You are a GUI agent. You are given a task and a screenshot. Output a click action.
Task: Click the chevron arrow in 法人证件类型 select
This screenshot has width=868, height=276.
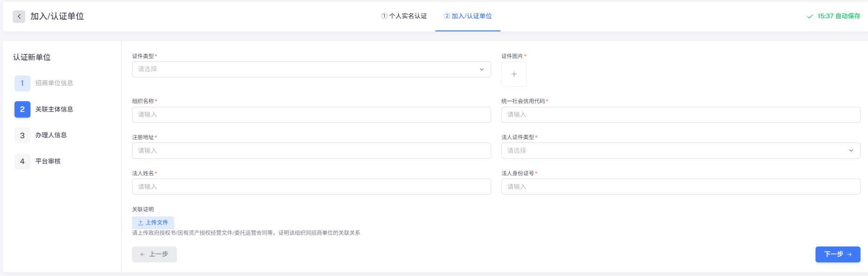click(851, 150)
